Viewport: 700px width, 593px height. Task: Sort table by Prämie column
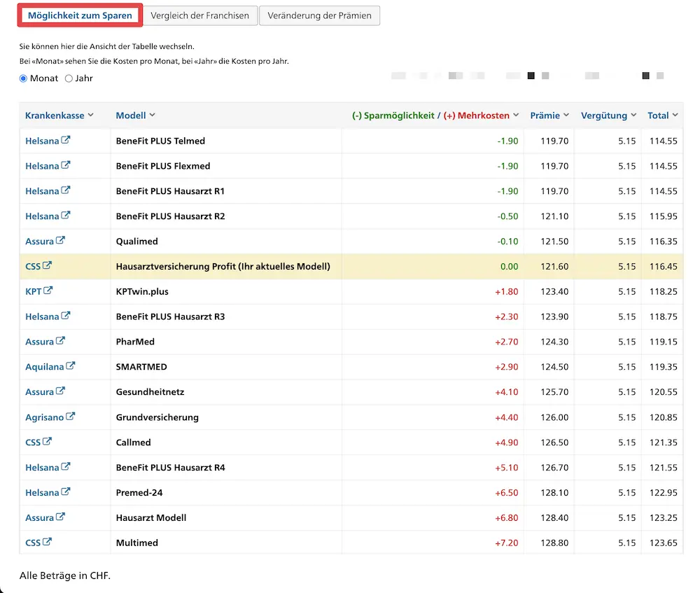coord(549,116)
